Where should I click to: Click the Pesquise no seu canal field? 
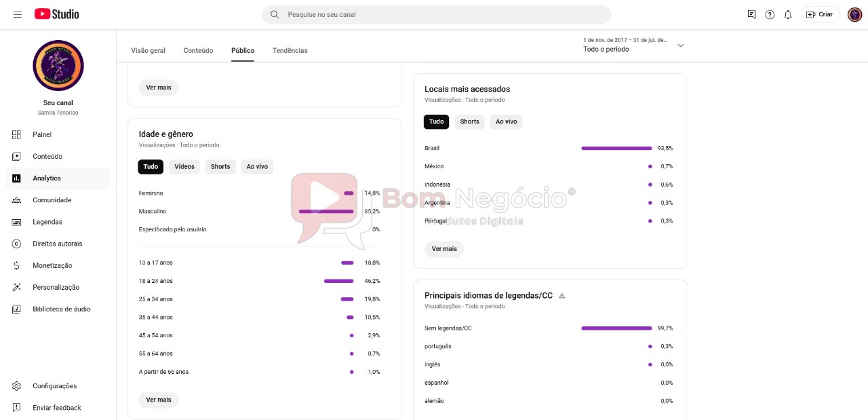pos(437,14)
